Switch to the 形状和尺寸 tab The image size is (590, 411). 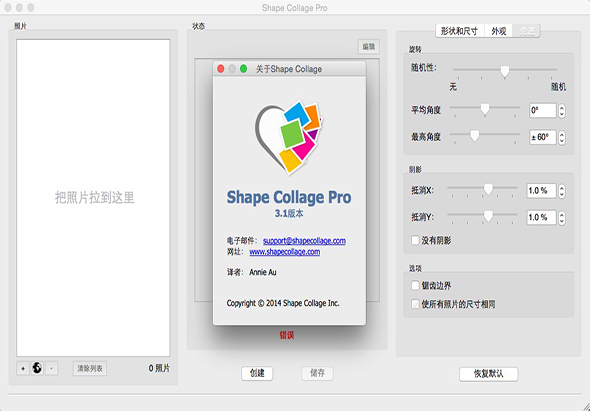tap(459, 31)
